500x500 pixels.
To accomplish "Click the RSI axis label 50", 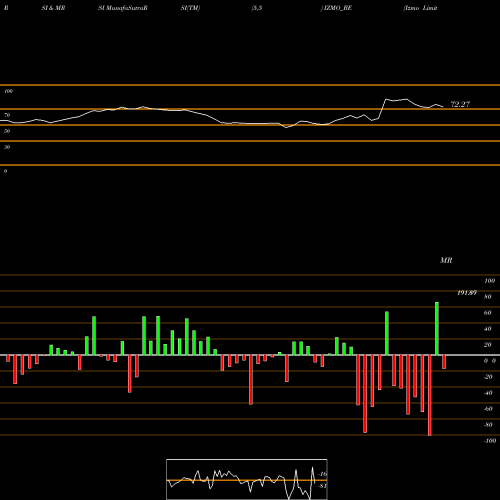I will (x=7, y=131).
